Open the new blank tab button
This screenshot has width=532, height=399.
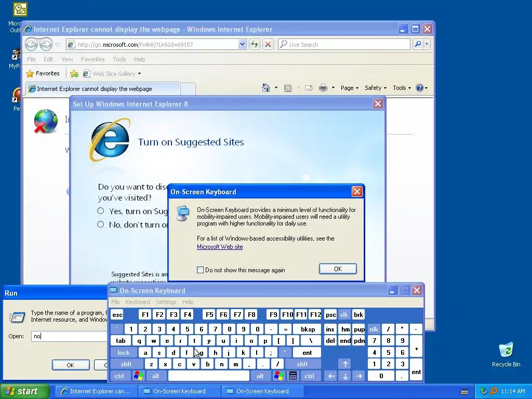(188, 89)
